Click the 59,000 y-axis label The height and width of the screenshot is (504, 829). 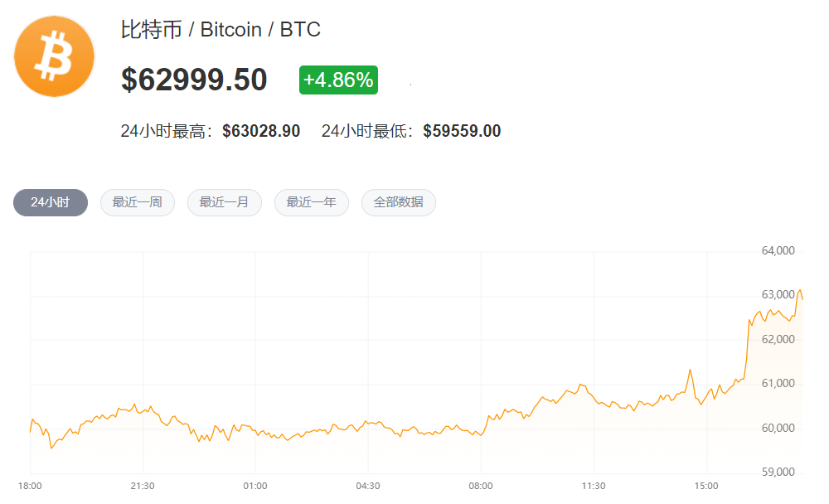(778, 472)
